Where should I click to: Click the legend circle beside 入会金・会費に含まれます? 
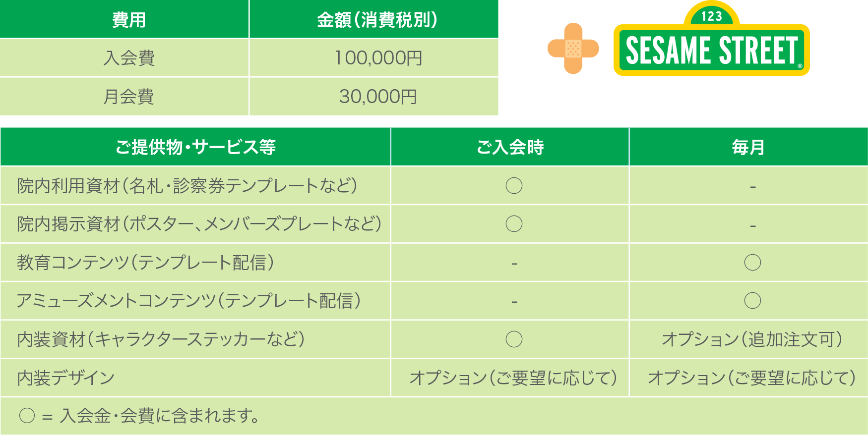coord(27,415)
